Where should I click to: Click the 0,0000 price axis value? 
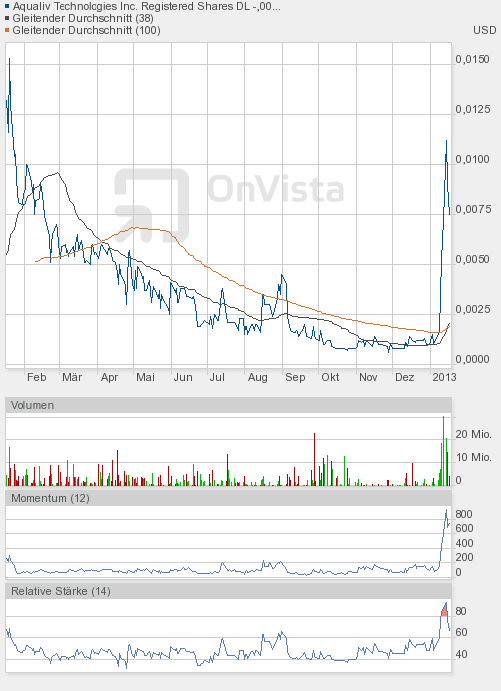click(472, 359)
